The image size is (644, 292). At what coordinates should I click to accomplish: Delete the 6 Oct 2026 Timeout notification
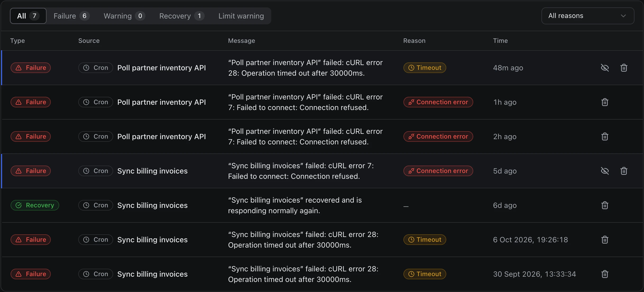605,240
